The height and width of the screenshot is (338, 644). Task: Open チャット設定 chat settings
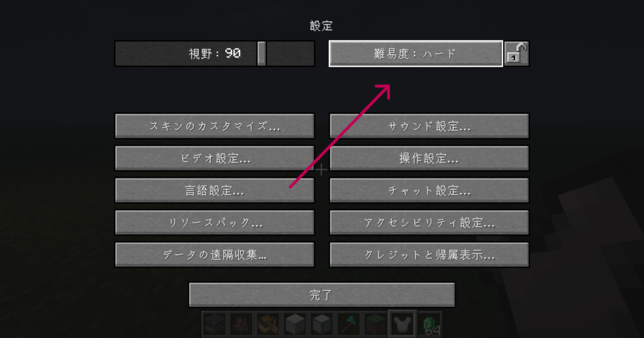point(429,190)
